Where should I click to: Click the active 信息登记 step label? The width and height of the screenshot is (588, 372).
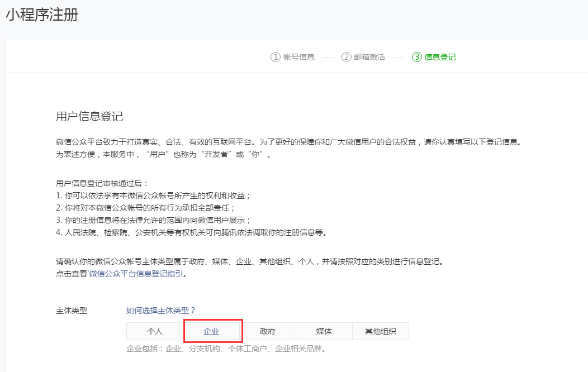[440, 57]
